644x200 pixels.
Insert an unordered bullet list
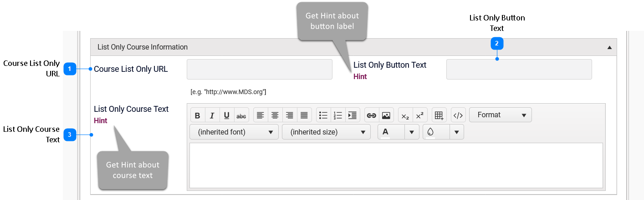(x=323, y=115)
